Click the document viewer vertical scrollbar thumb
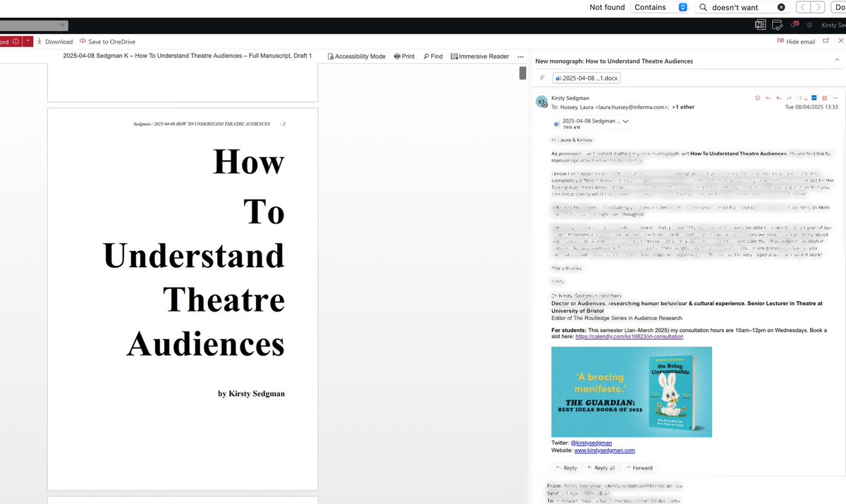846x504 pixels. click(523, 73)
